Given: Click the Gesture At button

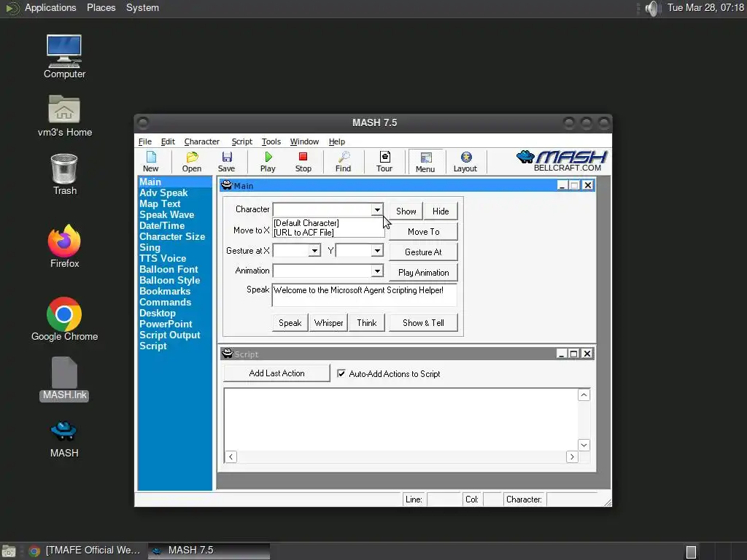Looking at the screenshot, I should pos(424,252).
